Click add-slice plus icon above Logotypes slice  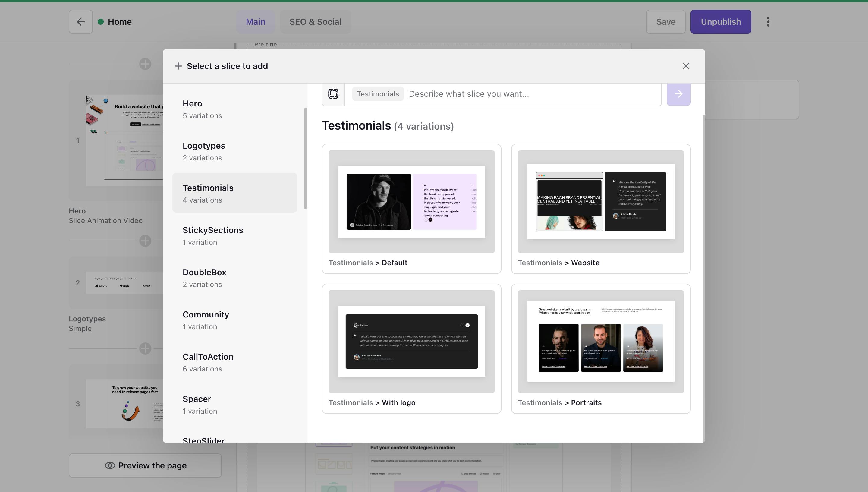click(145, 241)
